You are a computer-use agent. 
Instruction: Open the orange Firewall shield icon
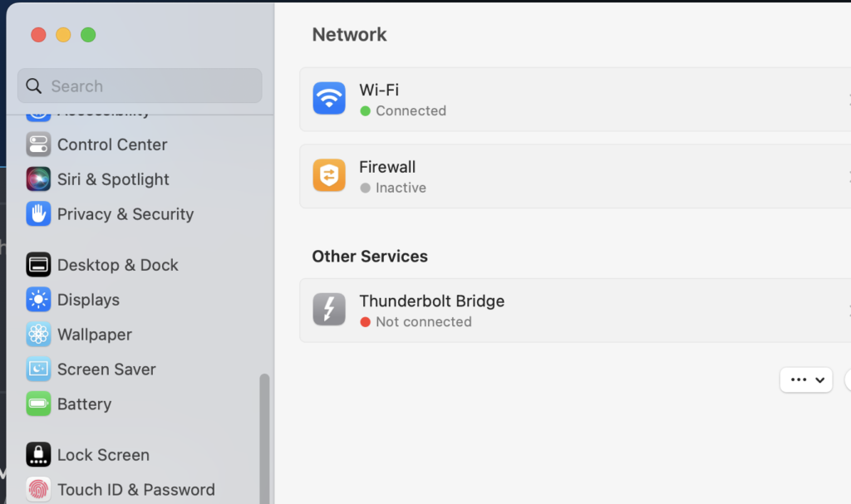(329, 175)
